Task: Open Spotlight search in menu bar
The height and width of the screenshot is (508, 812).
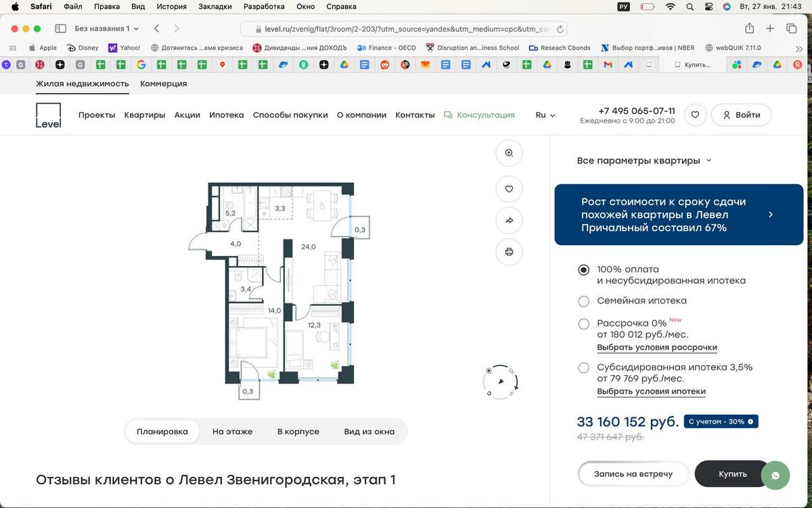Action: click(x=690, y=7)
